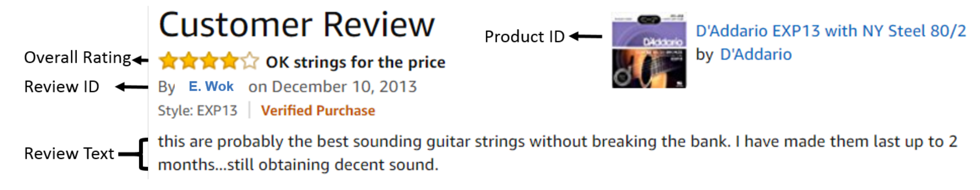
Task: Click the third gold rating star
Action: coord(209,61)
